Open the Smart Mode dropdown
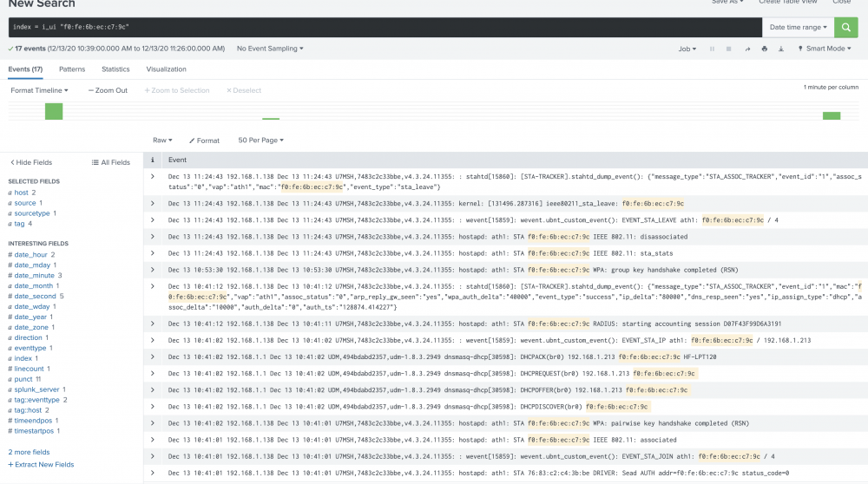The image size is (868, 484). (825, 49)
